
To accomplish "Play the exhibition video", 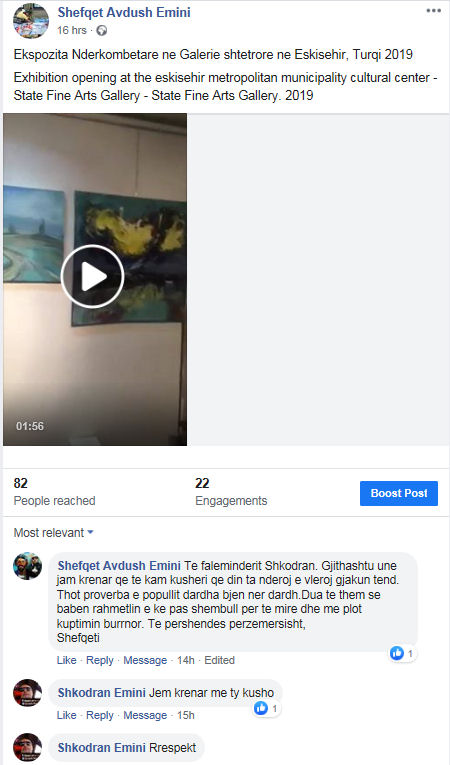I will tap(92, 276).
